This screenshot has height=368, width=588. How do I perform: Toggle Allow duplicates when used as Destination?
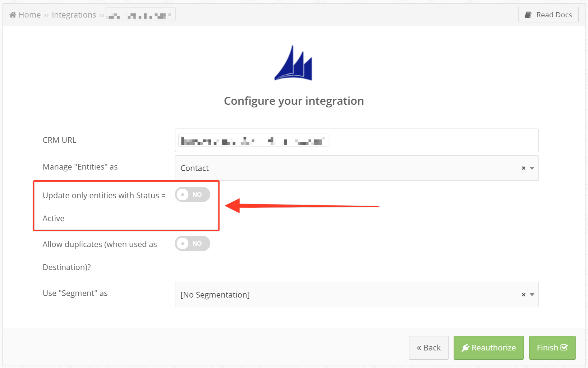tap(191, 243)
